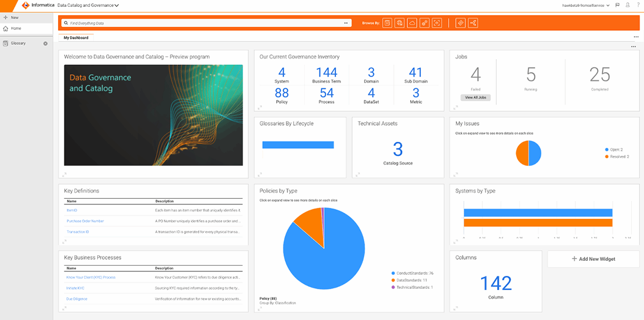Click the Glossary book icon in sidebar
The image size is (644, 320).
[x=6, y=43]
